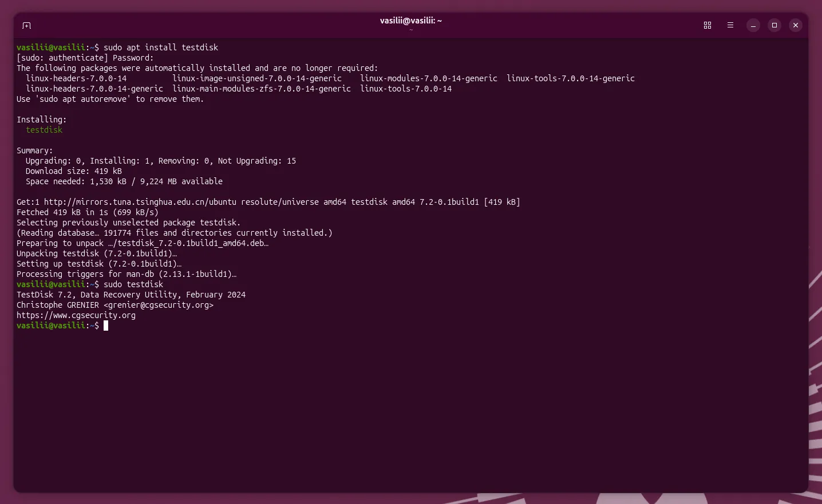The image size is (822, 504).
Task: Maximize the terminal window
Action: [x=774, y=25]
